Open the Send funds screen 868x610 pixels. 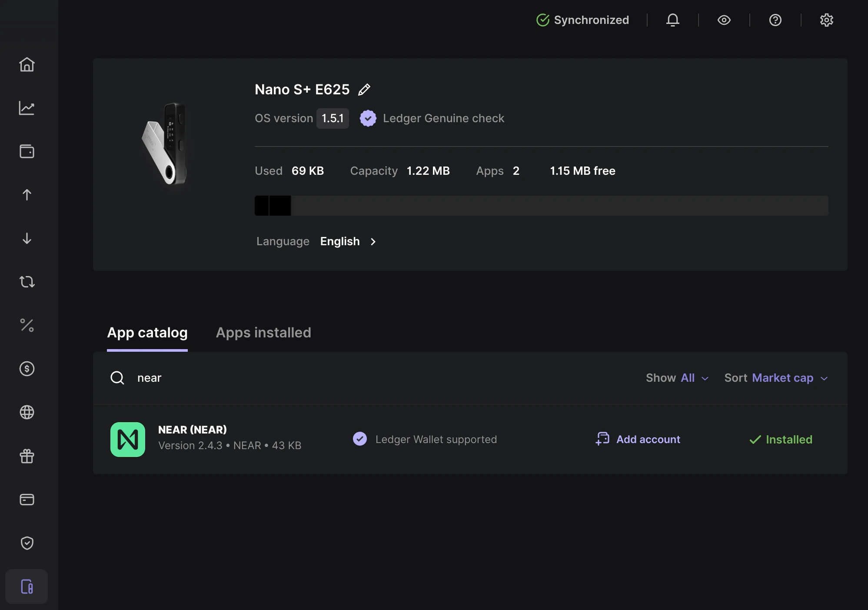click(x=27, y=195)
